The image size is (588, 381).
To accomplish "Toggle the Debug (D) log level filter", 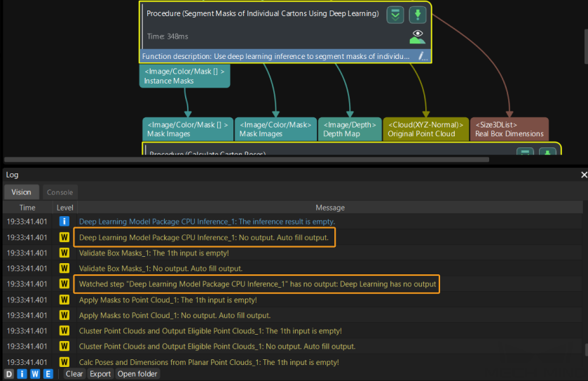I will pos(9,374).
